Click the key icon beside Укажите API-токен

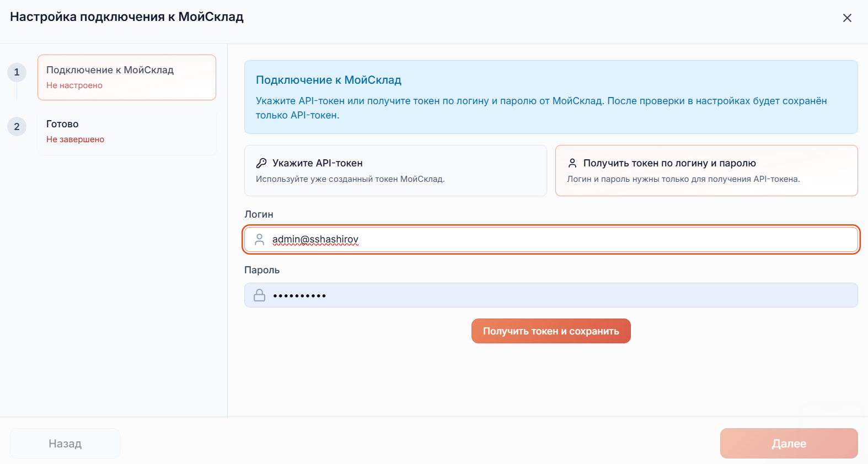pyautogui.click(x=261, y=163)
